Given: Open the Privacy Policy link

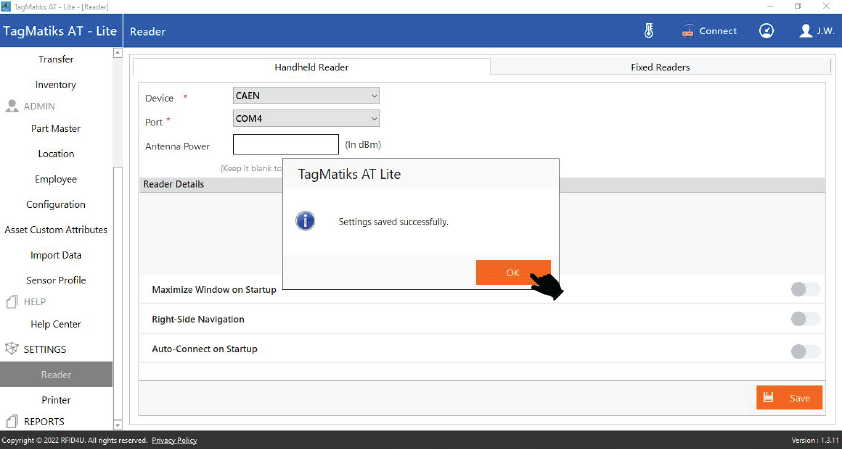Looking at the screenshot, I should 174,440.
